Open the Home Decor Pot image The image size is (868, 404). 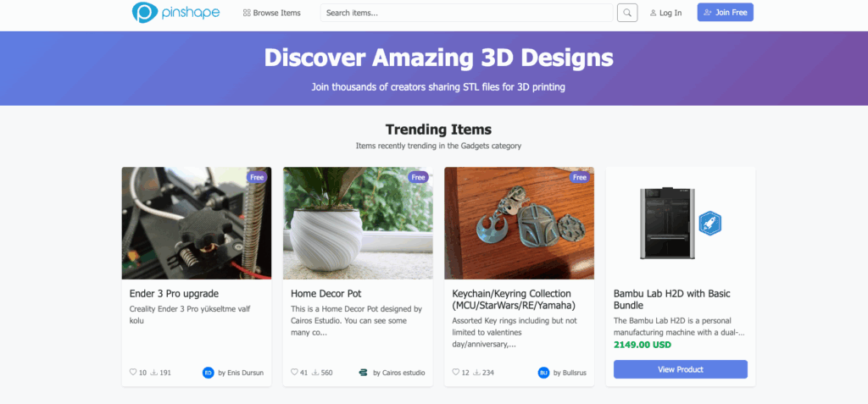(358, 223)
